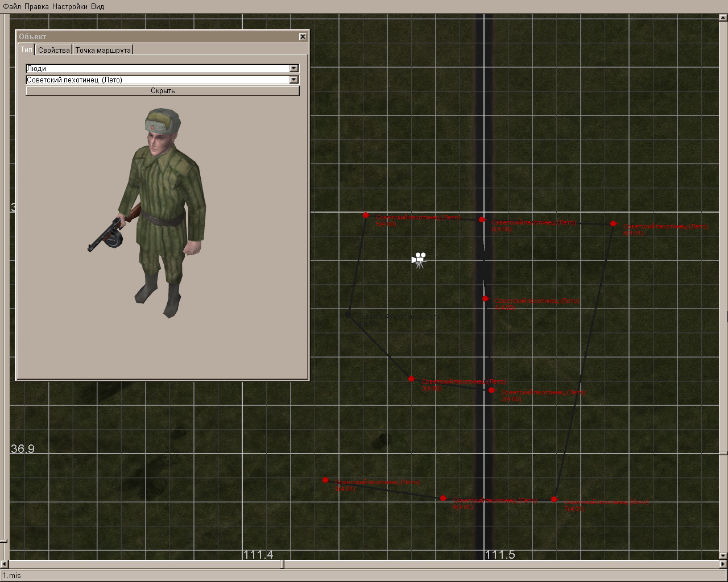728x582 pixels.
Task: Select red waypoint marker labeled 2(4:00)
Action: coord(491,390)
